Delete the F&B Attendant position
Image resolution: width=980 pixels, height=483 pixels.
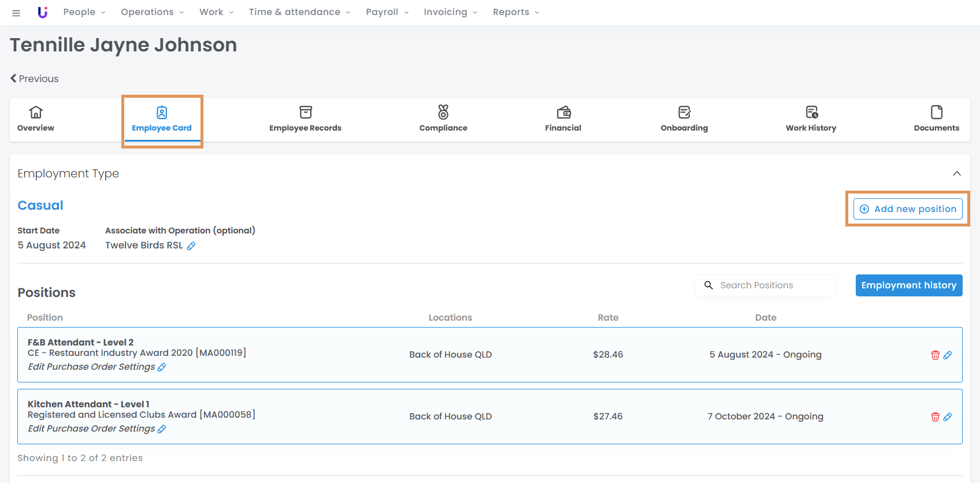tap(935, 355)
